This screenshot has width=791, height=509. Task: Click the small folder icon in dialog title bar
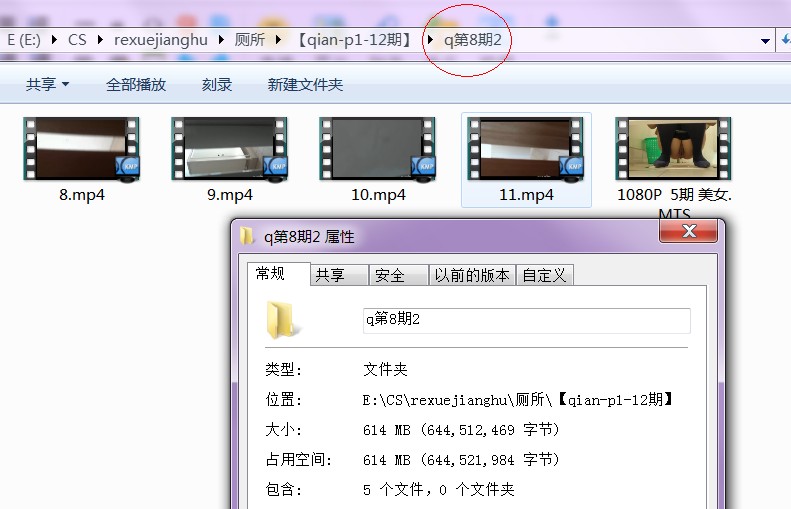pos(247,237)
